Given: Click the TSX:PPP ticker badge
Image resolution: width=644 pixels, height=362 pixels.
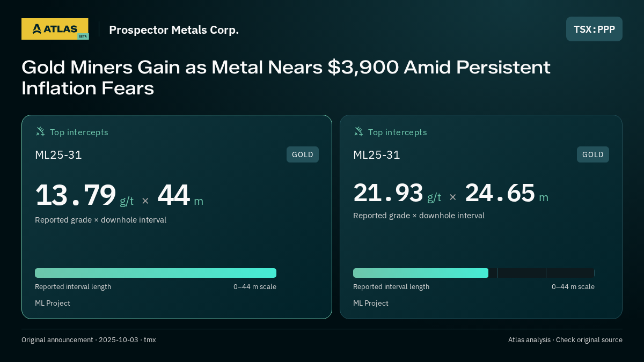Looking at the screenshot, I should tap(594, 29).
